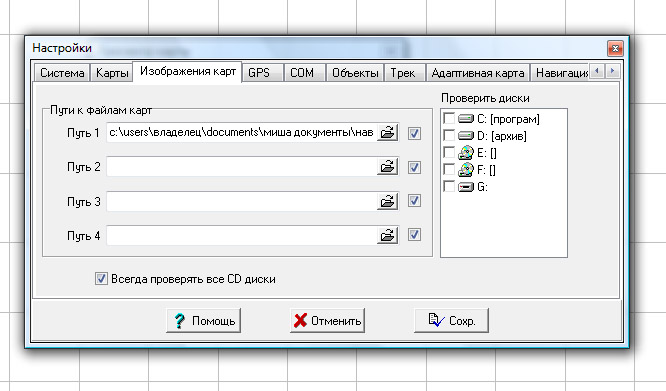Check the F: drive checkbox
Screen dimensions: 666x391
pos(449,169)
